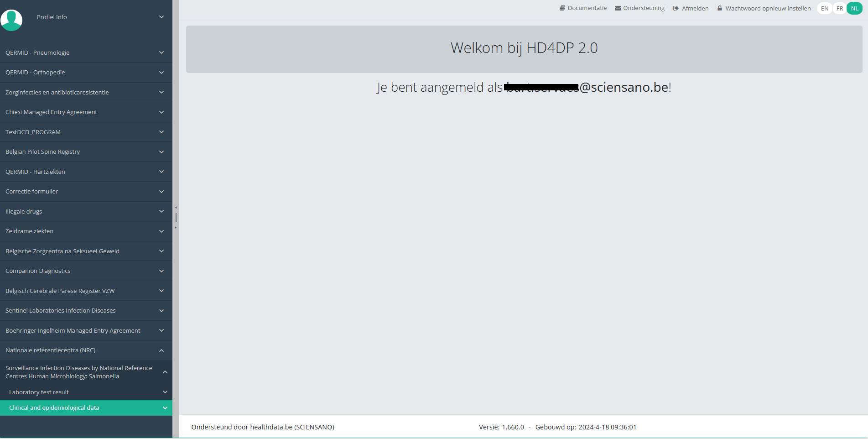Switch language to FR
This screenshot has width=868, height=439.
click(x=840, y=8)
